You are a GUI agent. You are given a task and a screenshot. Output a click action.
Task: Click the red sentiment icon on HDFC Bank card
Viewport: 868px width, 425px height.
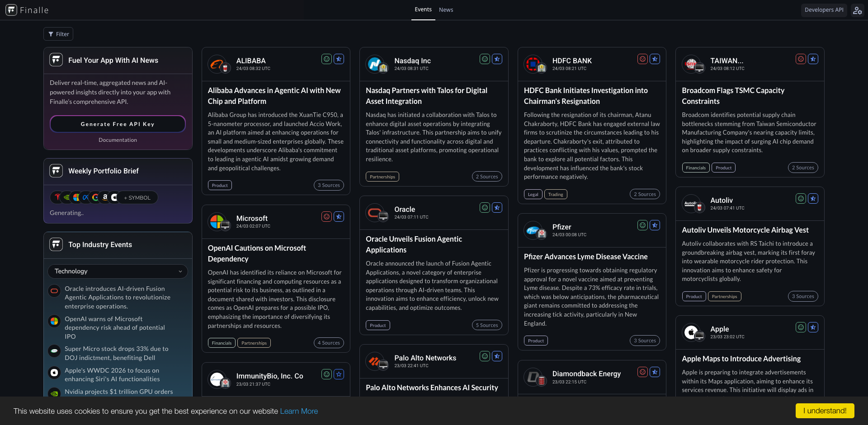pos(642,59)
